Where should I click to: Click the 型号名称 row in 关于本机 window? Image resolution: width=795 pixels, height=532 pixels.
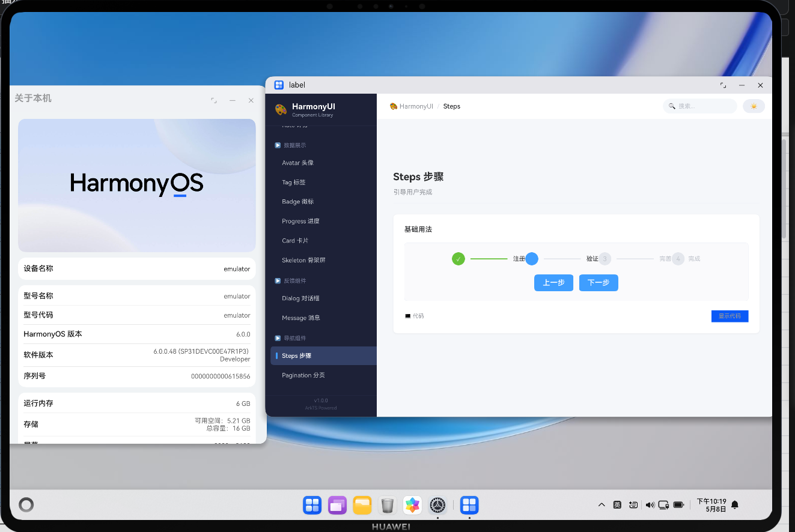pos(137,296)
